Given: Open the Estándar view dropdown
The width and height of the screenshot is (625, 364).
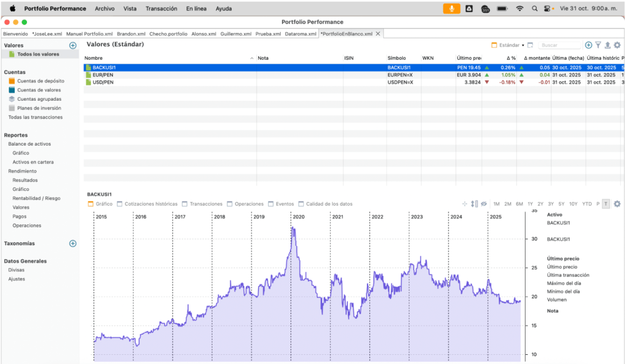Looking at the screenshot, I should pos(508,45).
